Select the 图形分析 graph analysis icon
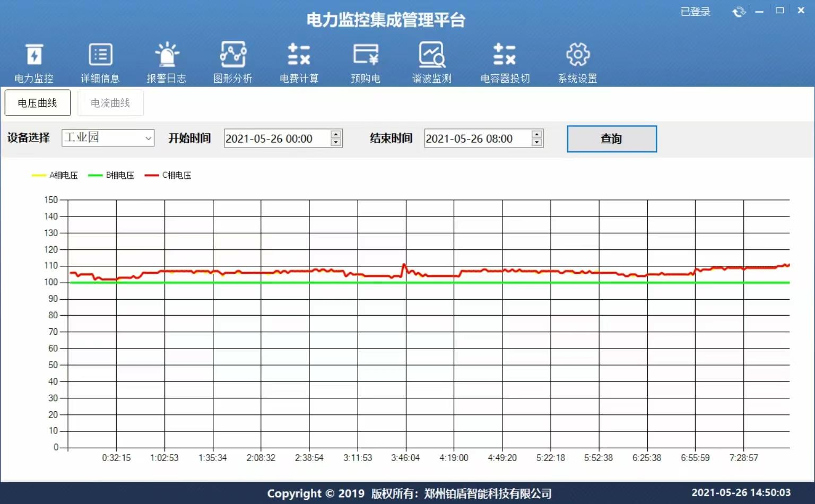 pos(233,55)
